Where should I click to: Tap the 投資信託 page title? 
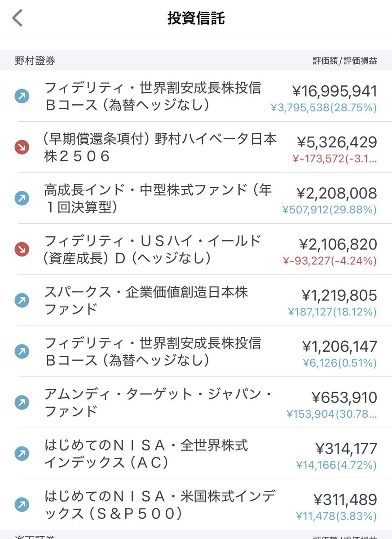pyautogui.click(x=196, y=18)
